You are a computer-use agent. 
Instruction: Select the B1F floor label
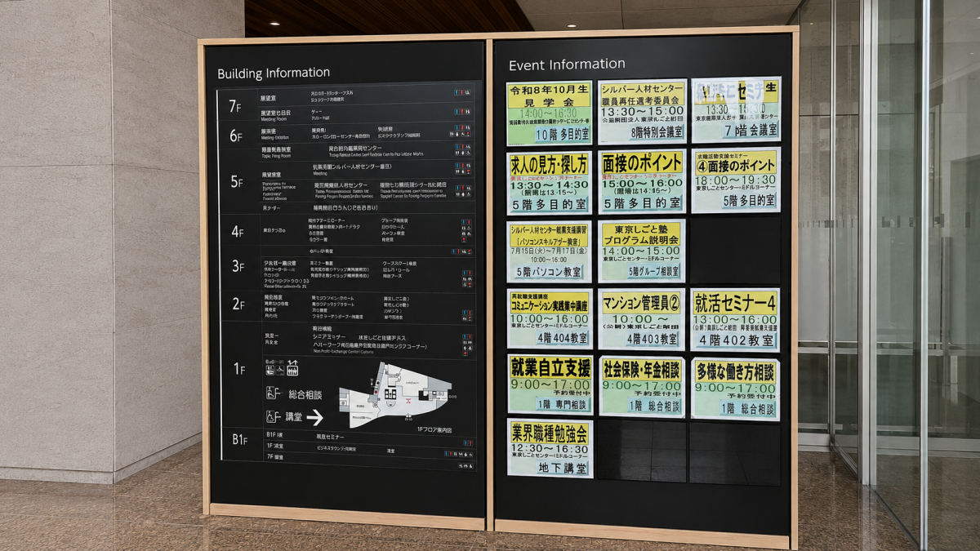click(x=239, y=440)
